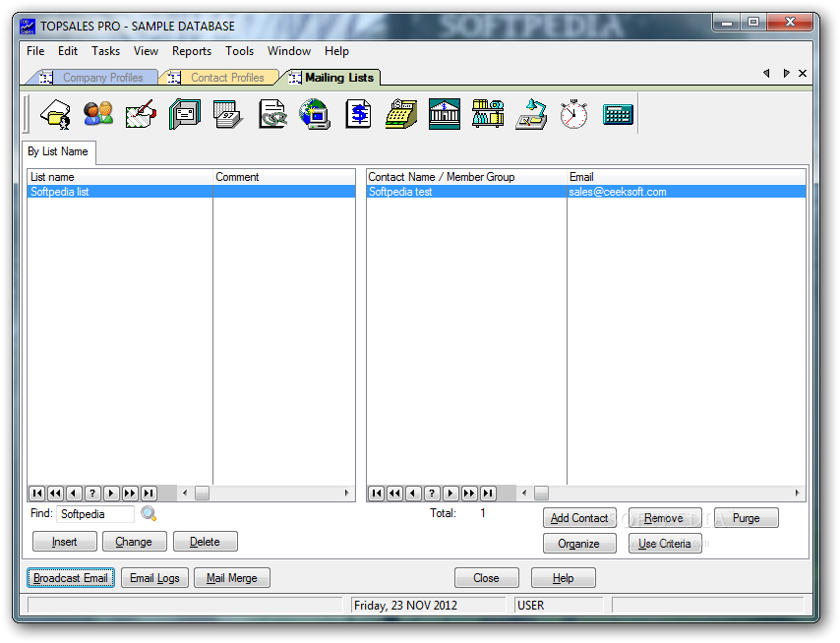The image size is (840, 643).
Task: Click the desk lamp toolbar icon
Action: (x=531, y=114)
